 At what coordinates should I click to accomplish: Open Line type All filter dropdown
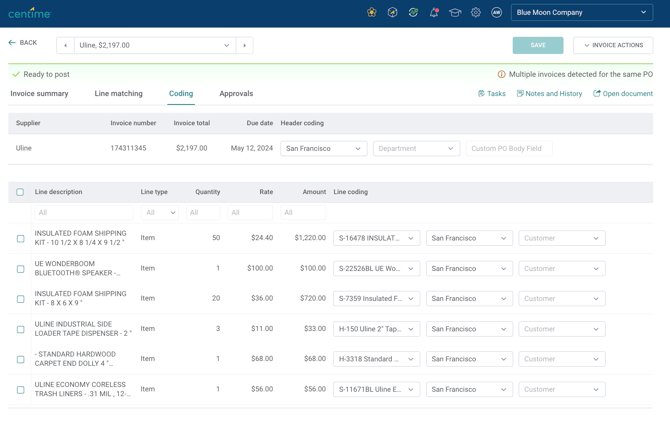(160, 212)
